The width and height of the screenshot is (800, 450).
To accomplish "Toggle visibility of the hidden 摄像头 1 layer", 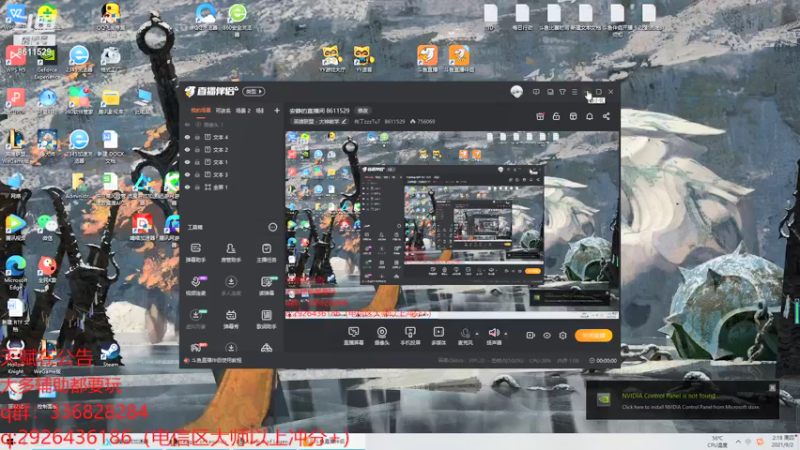I will pyautogui.click(x=187, y=124).
